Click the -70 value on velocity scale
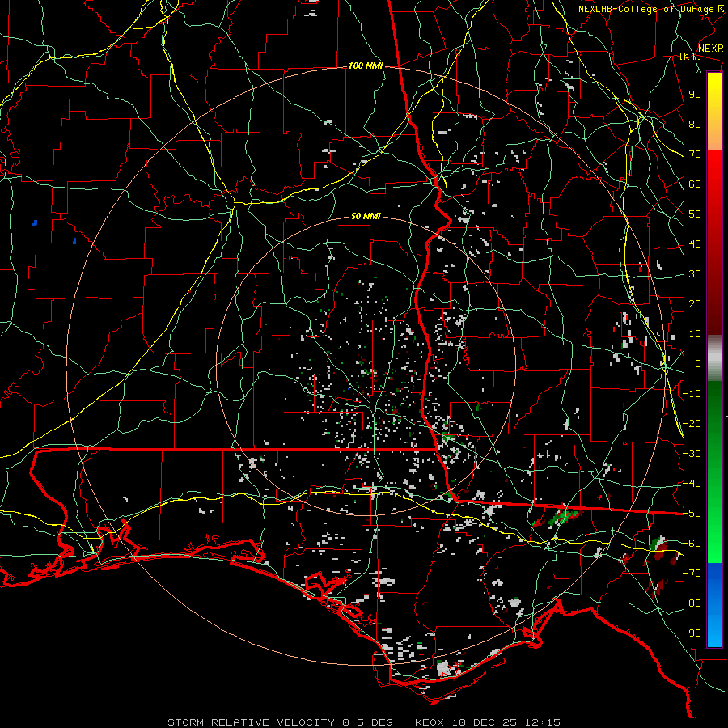This screenshot has height=728, width=728. tap(692, 574)
